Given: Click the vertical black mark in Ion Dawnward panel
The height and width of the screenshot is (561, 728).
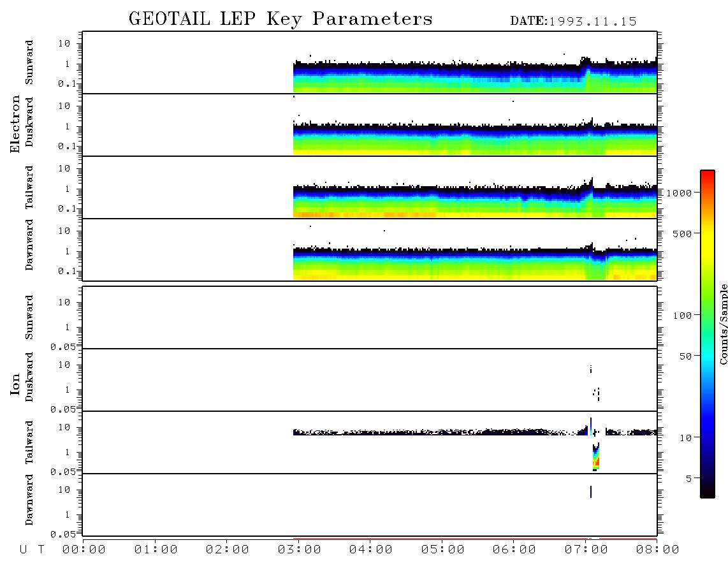Looking at the screenshot, I should click(590, 492).
